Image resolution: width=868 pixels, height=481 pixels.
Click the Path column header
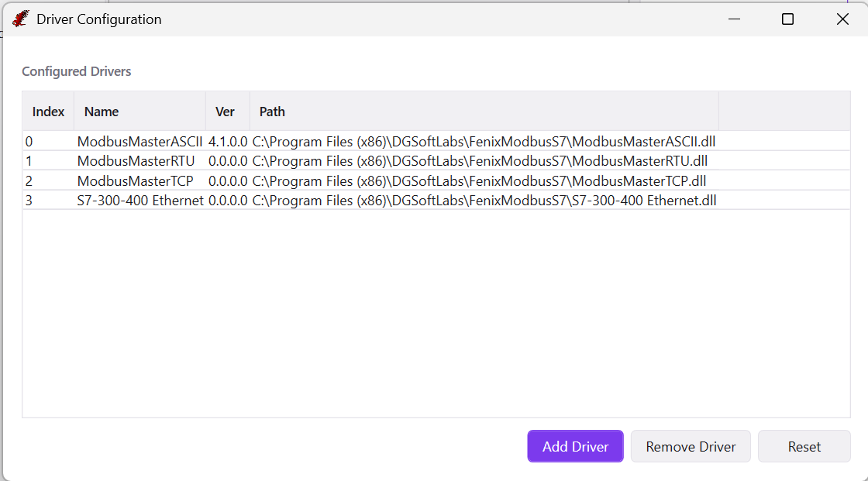484,112
